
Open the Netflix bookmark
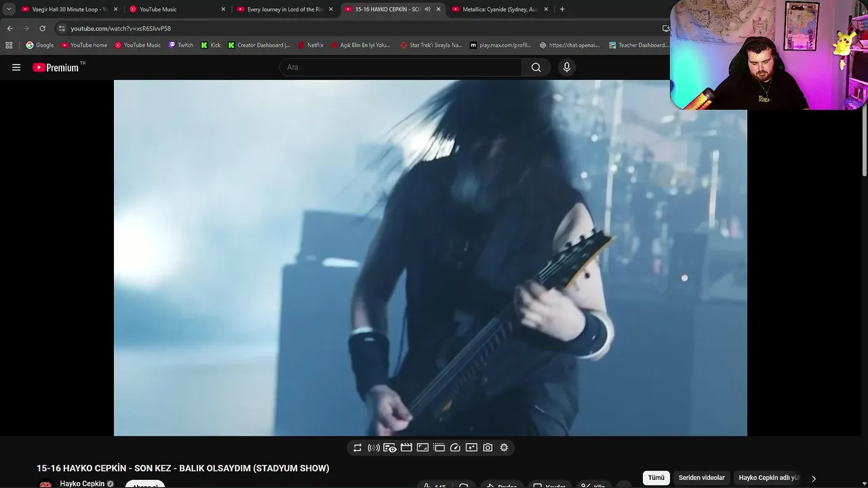(x=311, y=45)
